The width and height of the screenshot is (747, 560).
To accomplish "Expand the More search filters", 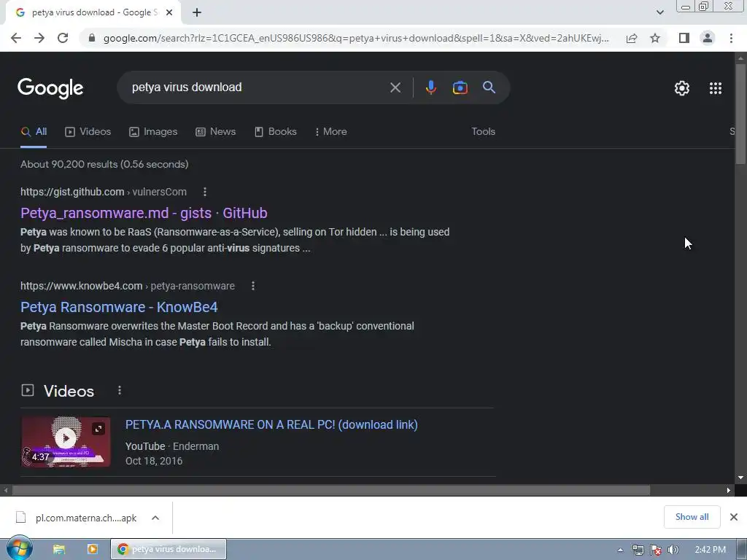I will tap(330, 132).
